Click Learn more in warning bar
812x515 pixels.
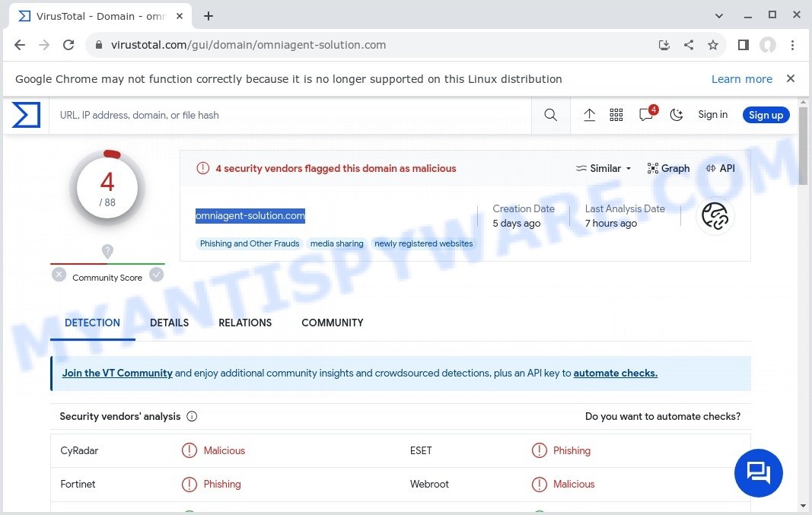click(741, 79)
